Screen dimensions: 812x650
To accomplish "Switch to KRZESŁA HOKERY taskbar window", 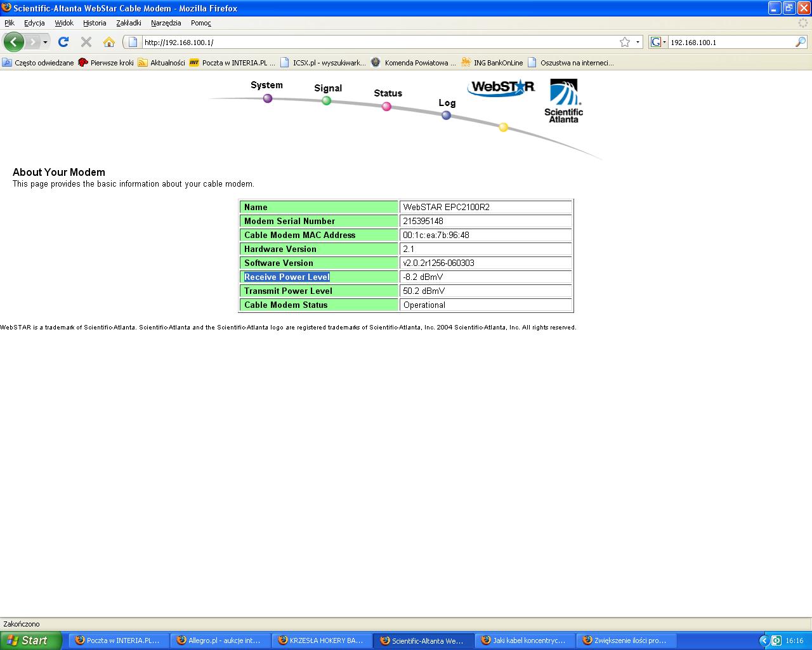I will 322,640.
